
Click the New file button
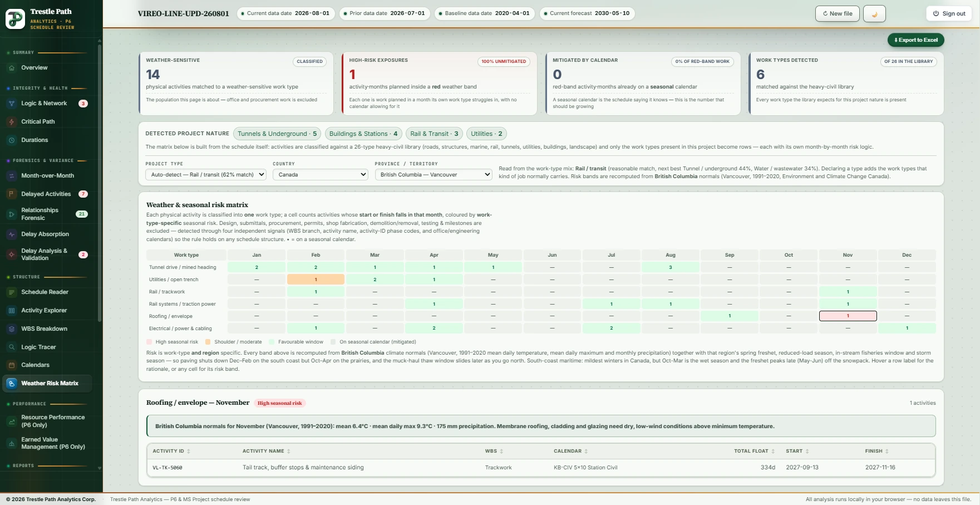(838, 14)
